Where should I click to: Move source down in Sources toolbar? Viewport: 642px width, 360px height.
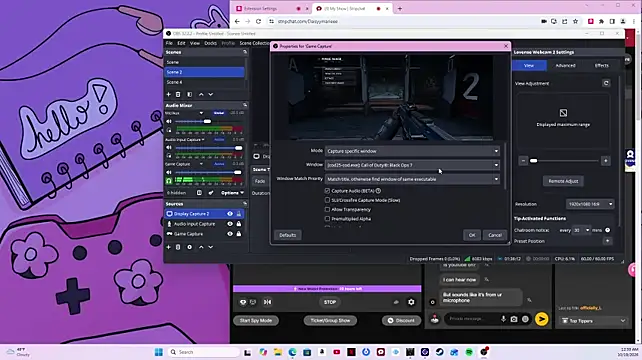click(x=210, y=247)
